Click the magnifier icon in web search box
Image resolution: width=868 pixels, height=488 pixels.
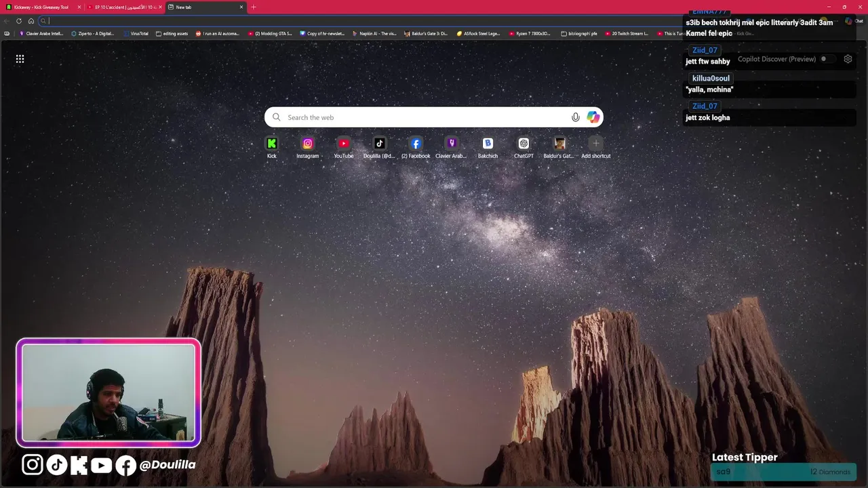[x=276, y=117]
